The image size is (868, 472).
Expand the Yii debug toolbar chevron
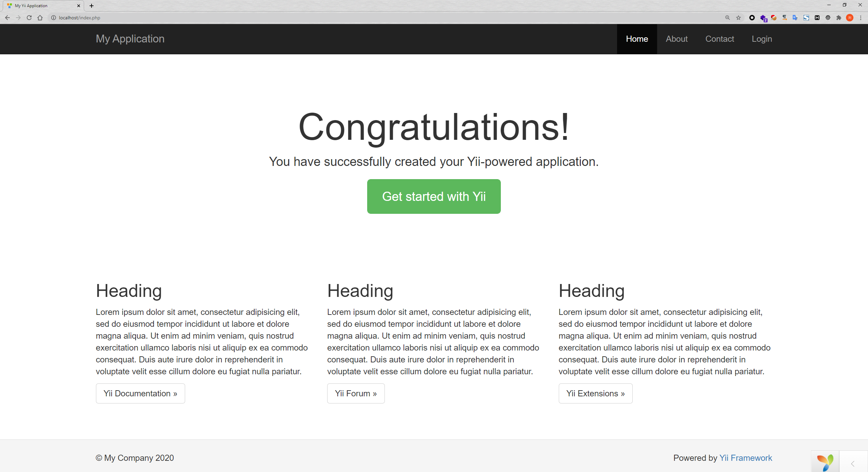click(853, 464)
